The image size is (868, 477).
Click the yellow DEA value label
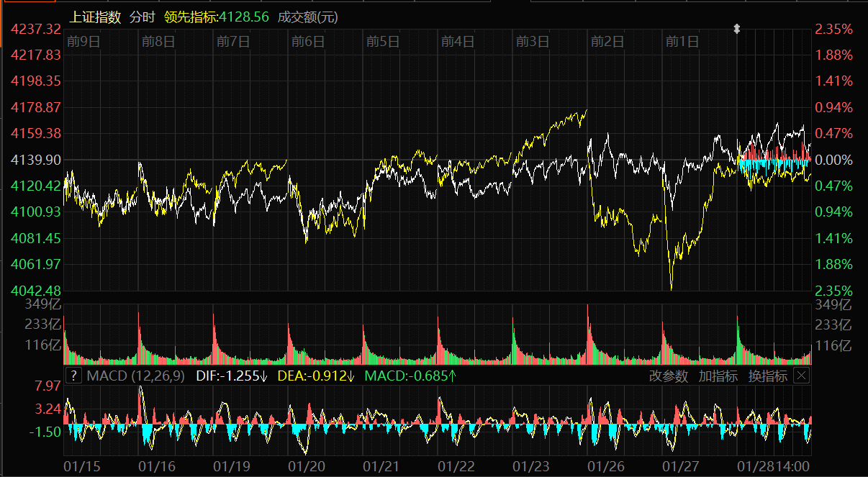316,376
